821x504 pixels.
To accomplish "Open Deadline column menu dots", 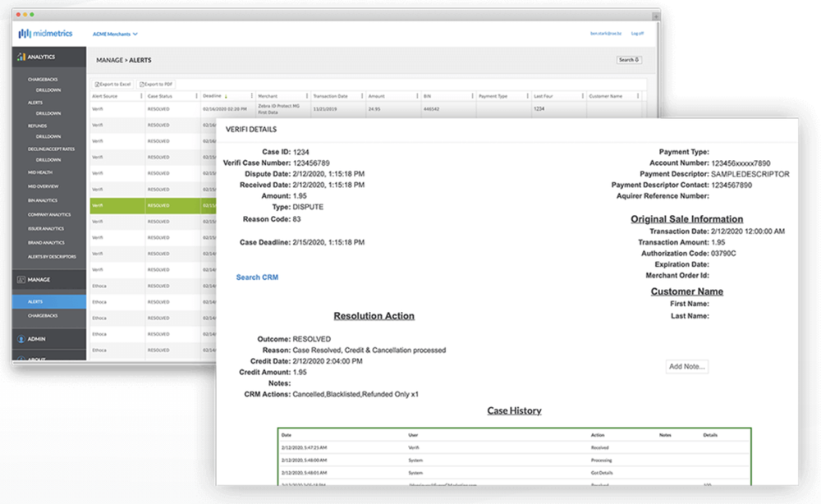I will pyautogui.click(x=252, y=96).
